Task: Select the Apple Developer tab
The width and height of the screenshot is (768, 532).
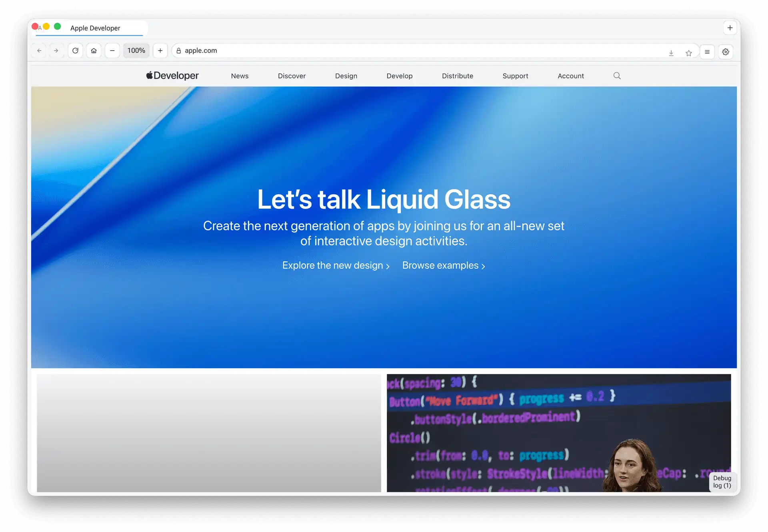Action: point(95,28)
